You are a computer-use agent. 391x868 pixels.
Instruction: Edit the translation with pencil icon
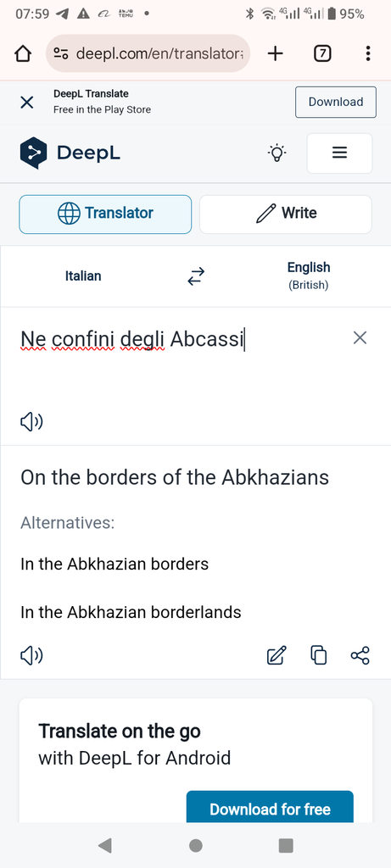[276, 655]
